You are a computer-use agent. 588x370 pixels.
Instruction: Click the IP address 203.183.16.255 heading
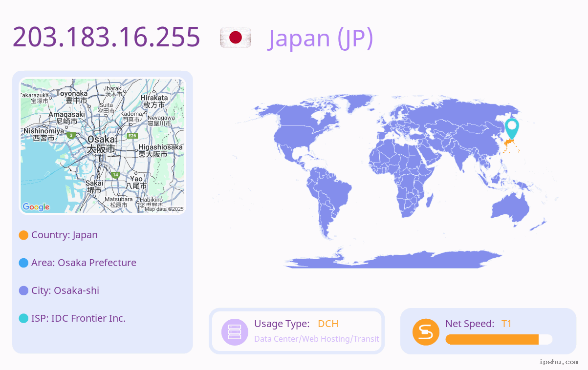107,37
